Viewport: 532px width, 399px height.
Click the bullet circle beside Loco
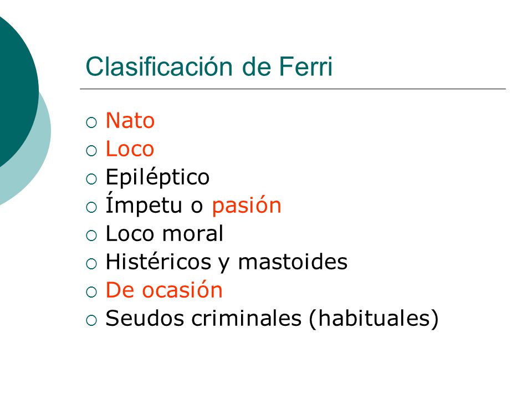point(91,151)
